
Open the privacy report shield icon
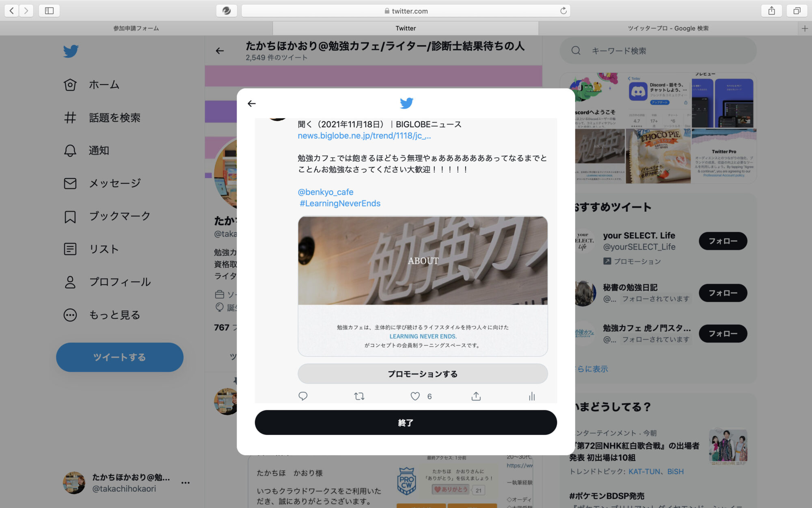click(227, 11)
